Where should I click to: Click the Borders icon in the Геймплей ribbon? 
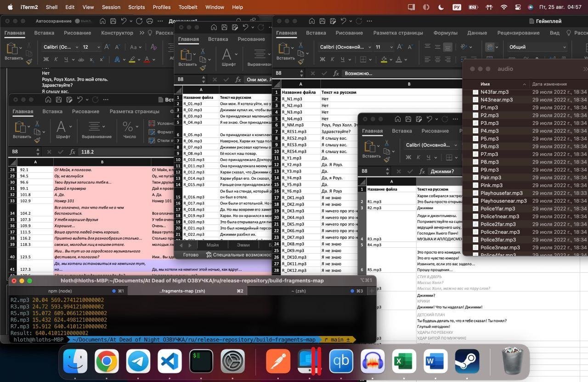coord(363,59)
